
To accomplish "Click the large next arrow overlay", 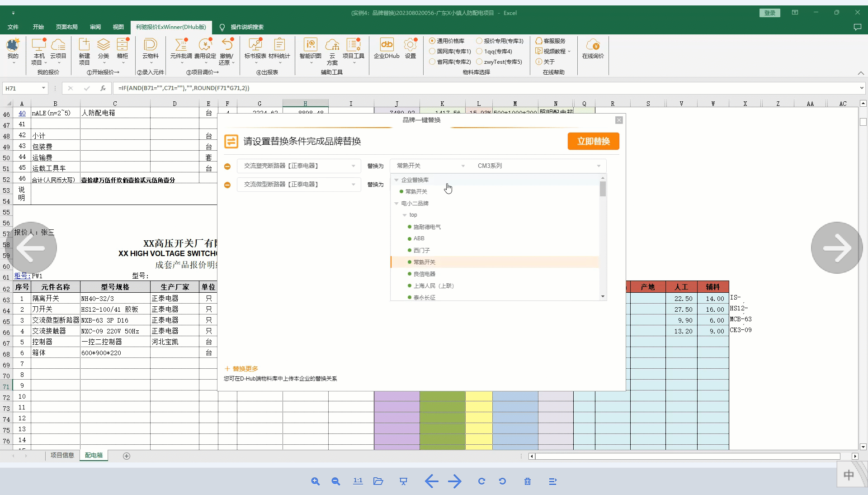I will pos(837,248).
